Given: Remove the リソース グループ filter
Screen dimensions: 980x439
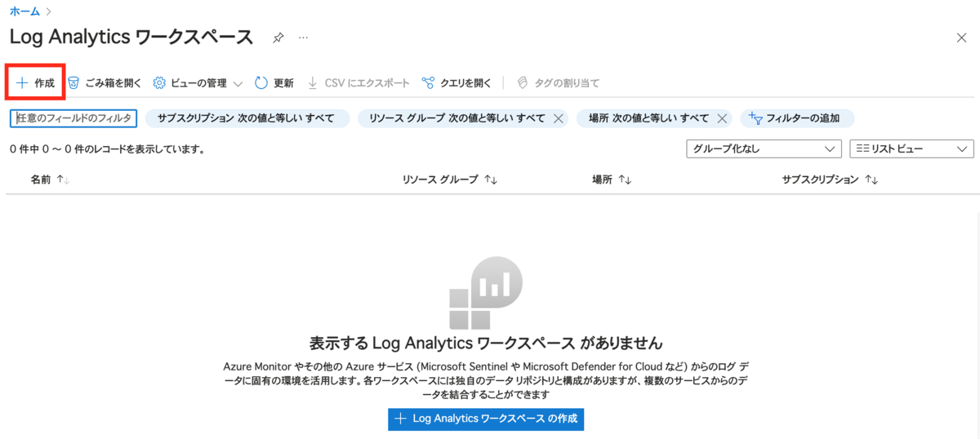Looking at the screenshot, I should [559, 118].
